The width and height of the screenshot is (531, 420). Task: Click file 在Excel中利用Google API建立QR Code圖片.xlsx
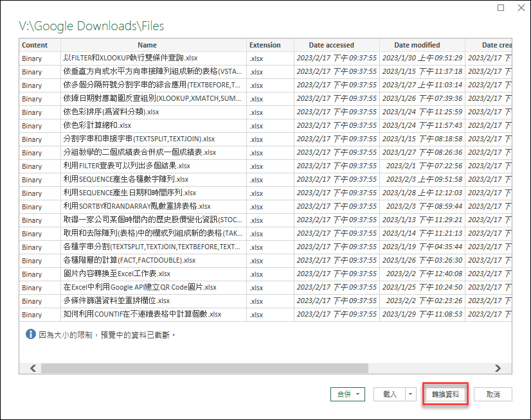coord(140,287)
